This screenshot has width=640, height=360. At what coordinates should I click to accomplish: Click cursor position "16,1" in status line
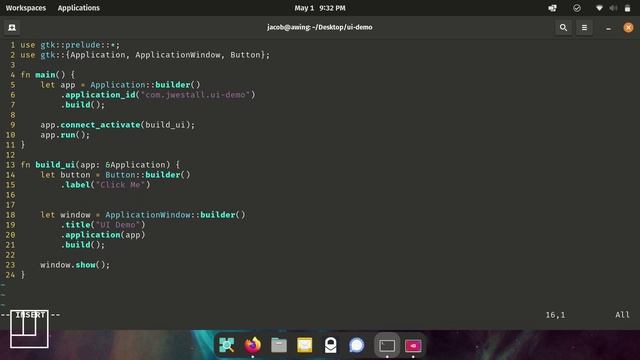click(x=556, y=315)
